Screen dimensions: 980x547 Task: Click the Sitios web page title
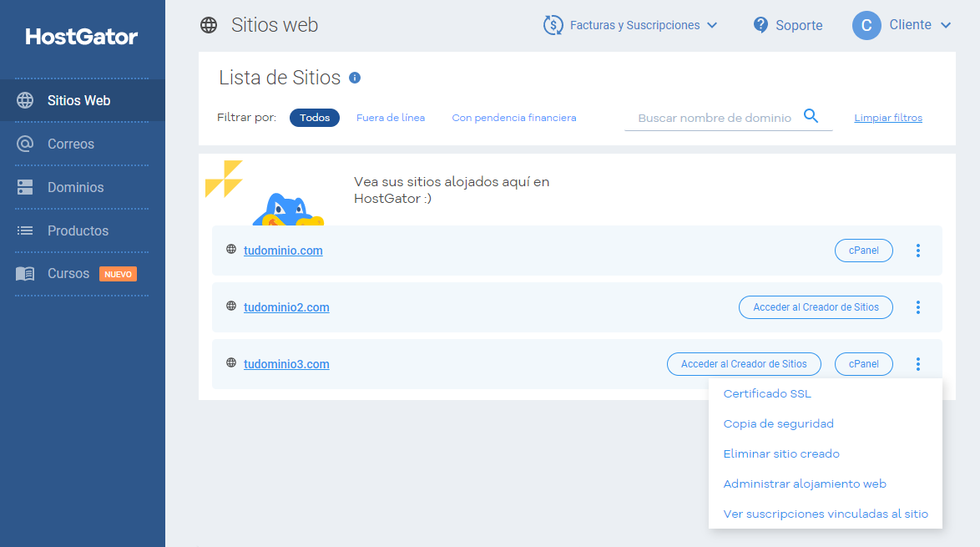275,25
